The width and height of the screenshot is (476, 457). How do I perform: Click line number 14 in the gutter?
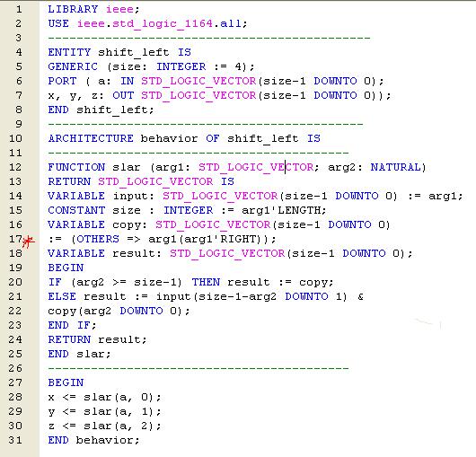tap(15, 196)
